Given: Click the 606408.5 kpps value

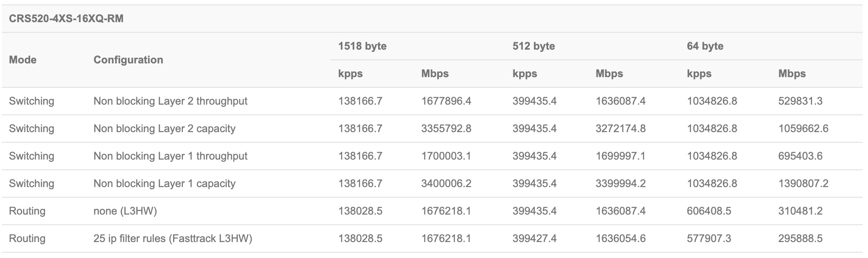Looking at the screenshot, I should 709,211.
